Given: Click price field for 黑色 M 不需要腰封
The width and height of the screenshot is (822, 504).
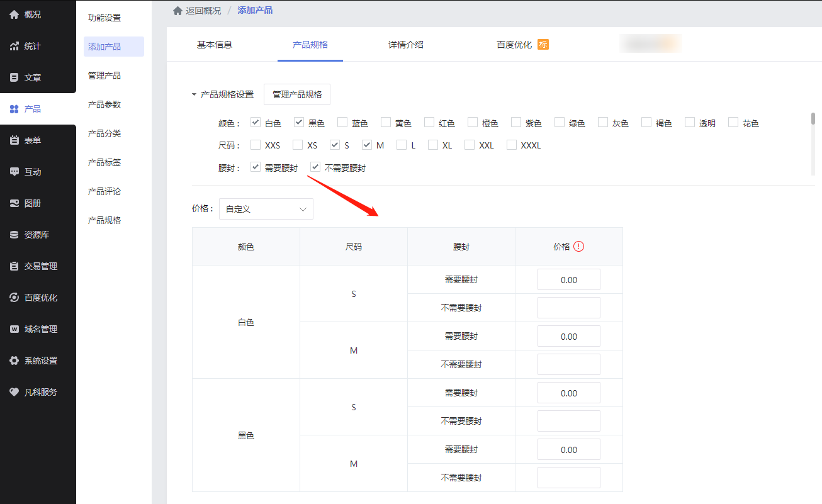Looking at the screenshot, I should click(569, 478).
